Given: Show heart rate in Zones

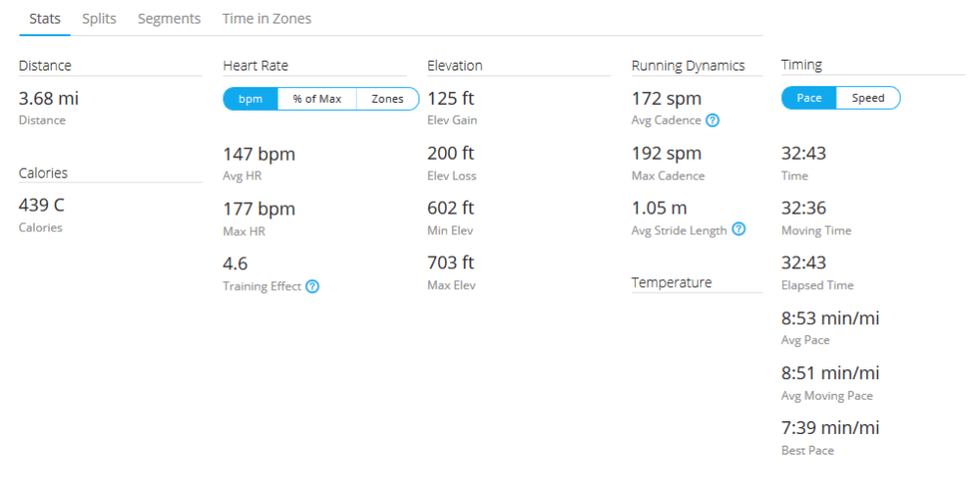Looking at the screenshot, I should (387, 99).
